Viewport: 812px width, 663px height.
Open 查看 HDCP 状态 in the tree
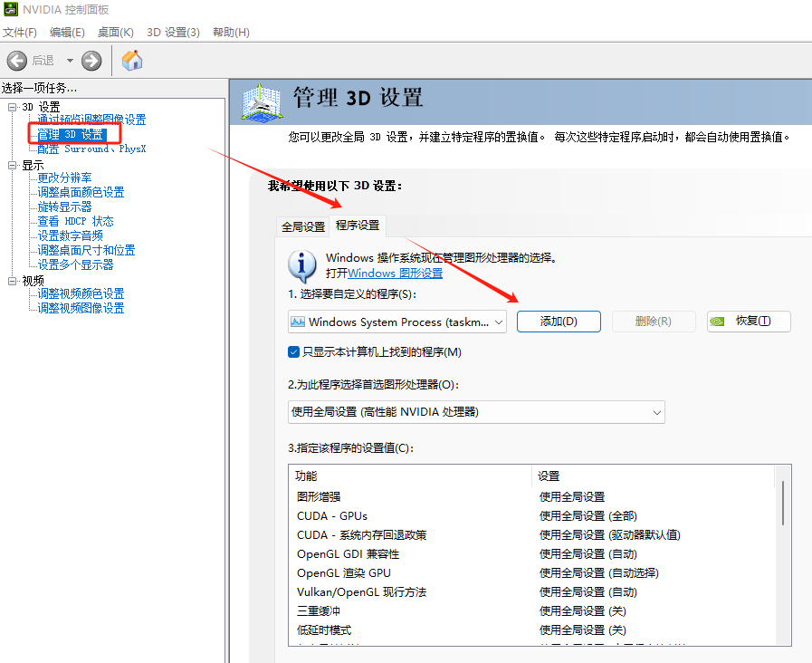click(x=76, y=221)
